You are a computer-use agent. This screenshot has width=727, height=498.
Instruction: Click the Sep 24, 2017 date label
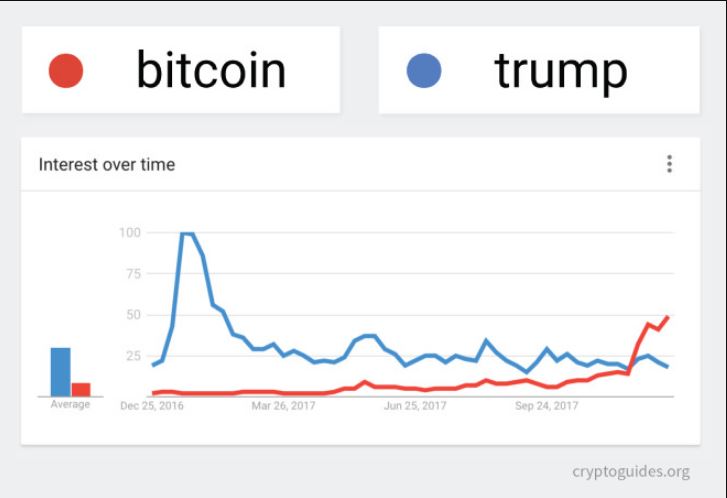pos(547,406)
